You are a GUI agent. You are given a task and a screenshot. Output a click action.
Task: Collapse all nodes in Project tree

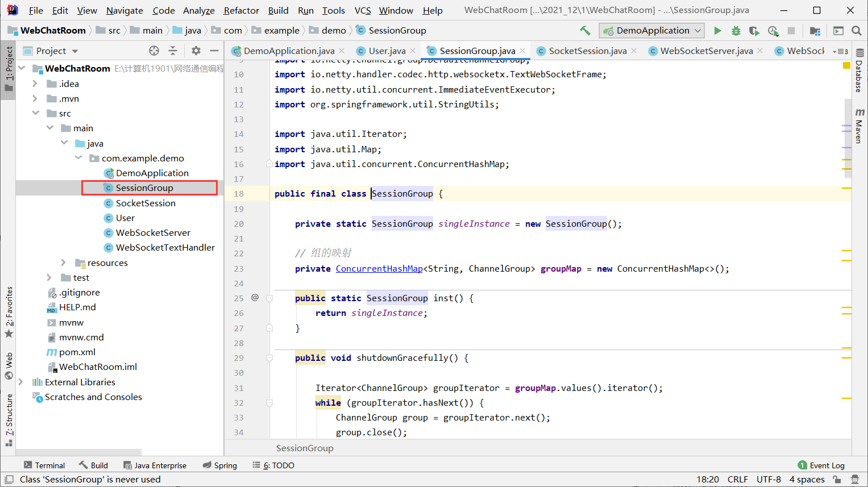coord(173,51)
